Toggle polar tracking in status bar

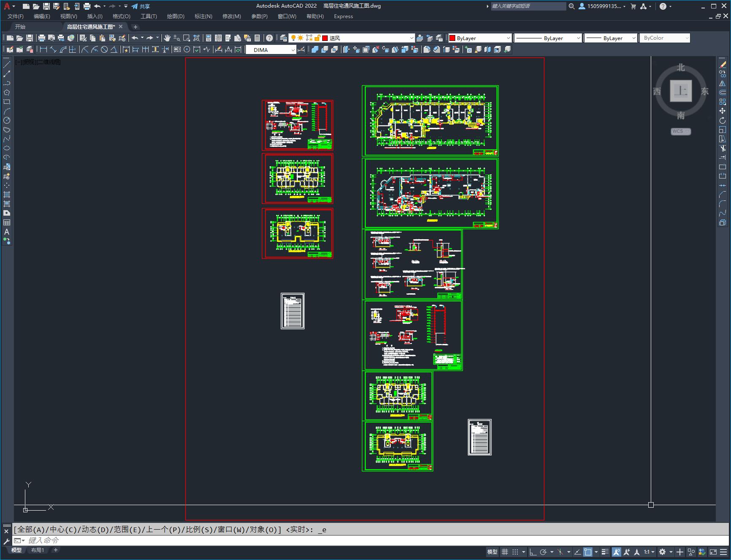click(x=543, y=552)
